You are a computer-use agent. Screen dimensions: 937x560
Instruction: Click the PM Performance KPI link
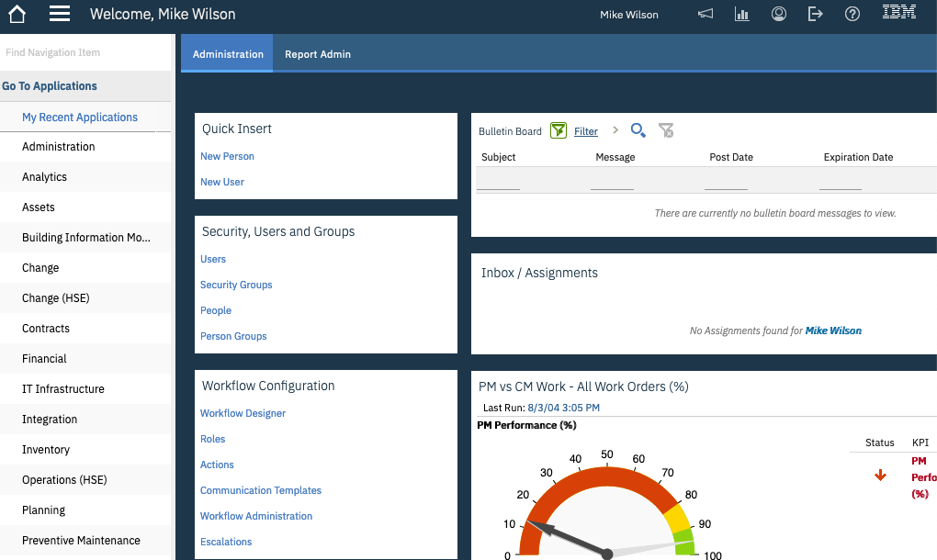924,477
